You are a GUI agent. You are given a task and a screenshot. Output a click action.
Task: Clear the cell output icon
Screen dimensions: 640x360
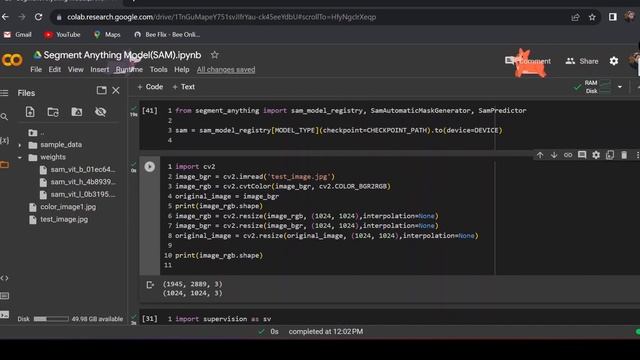(x=150, y=285)
